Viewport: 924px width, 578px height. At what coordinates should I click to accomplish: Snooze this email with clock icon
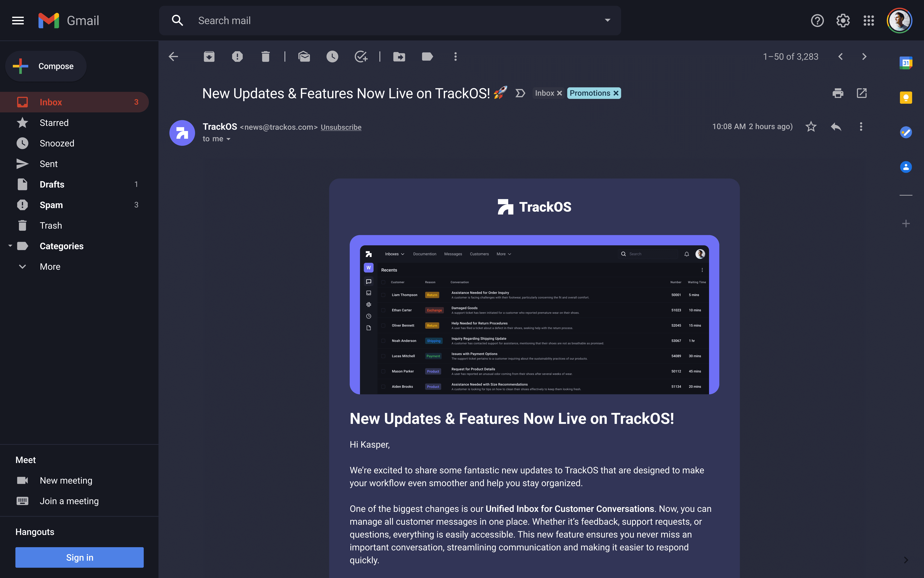[332, 57]
